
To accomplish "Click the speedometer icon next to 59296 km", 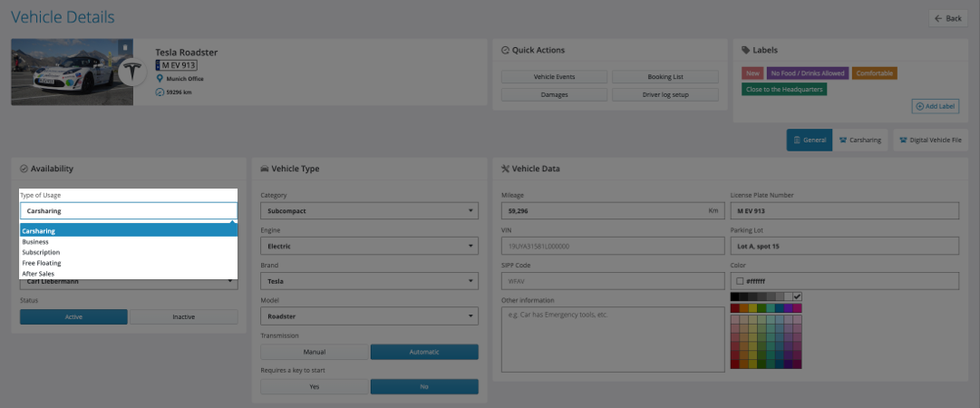I will point(160,92).
